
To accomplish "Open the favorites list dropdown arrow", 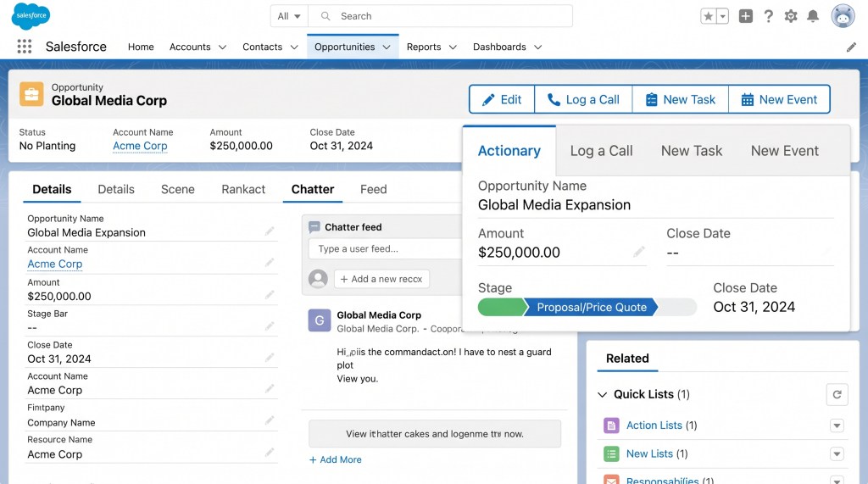I will [722, 16].
